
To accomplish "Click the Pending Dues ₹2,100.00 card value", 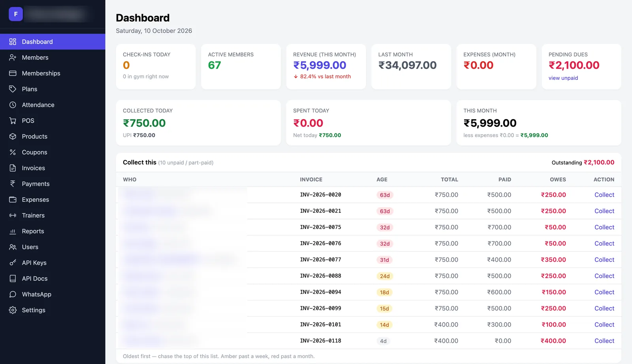I will pos(574,65).
